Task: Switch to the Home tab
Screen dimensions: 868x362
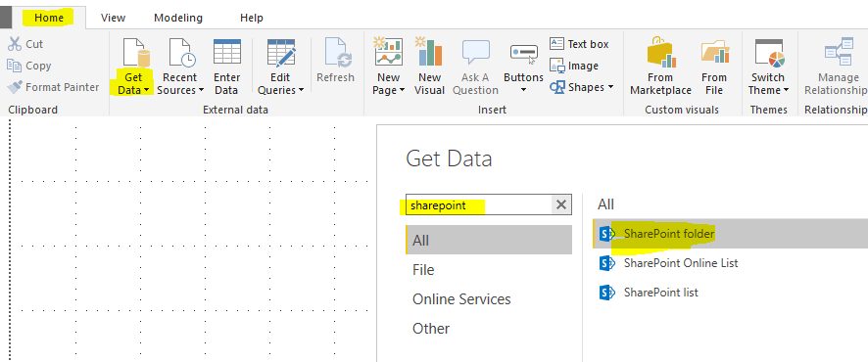Action: pyautogui.click(x=49, y=18)
